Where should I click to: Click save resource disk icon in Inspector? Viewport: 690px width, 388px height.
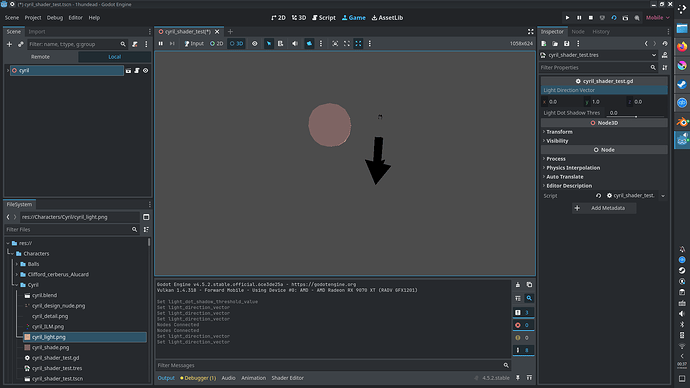566,44
